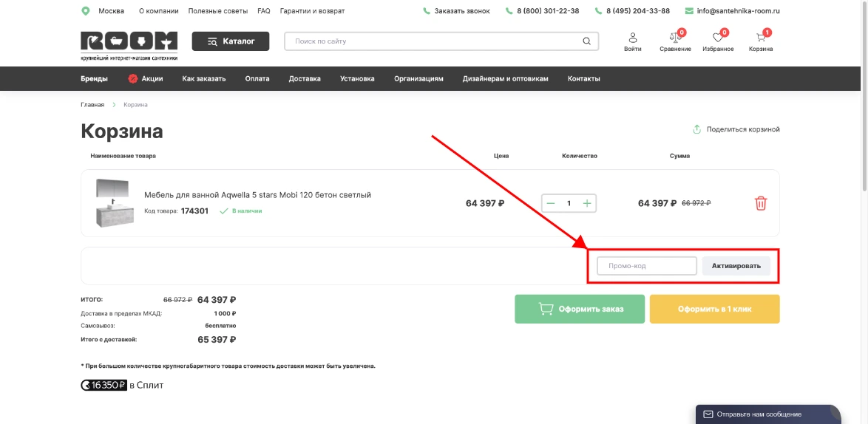Open the Каталог menu button
Viewport: 868px width, 424px height.
click(231, 41)
